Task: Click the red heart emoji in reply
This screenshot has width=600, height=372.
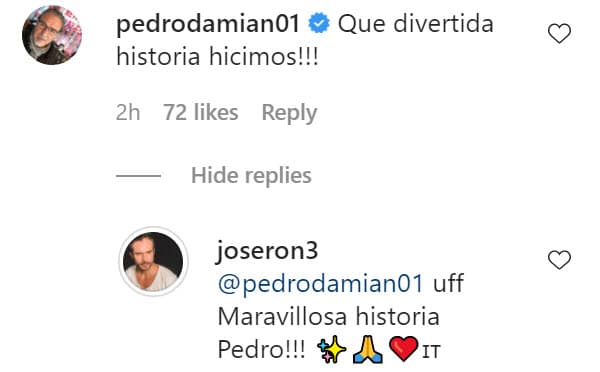Action: (x=403, y=349)
